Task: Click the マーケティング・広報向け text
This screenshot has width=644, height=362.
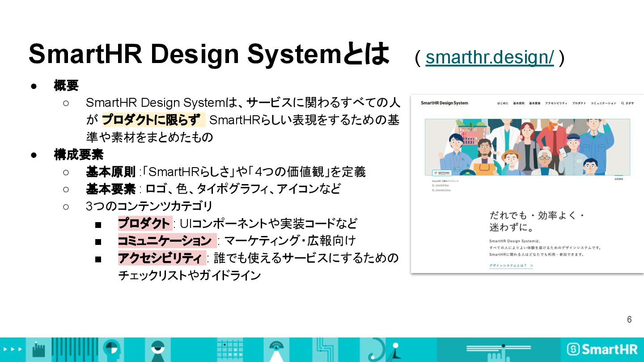Action: 290,241
